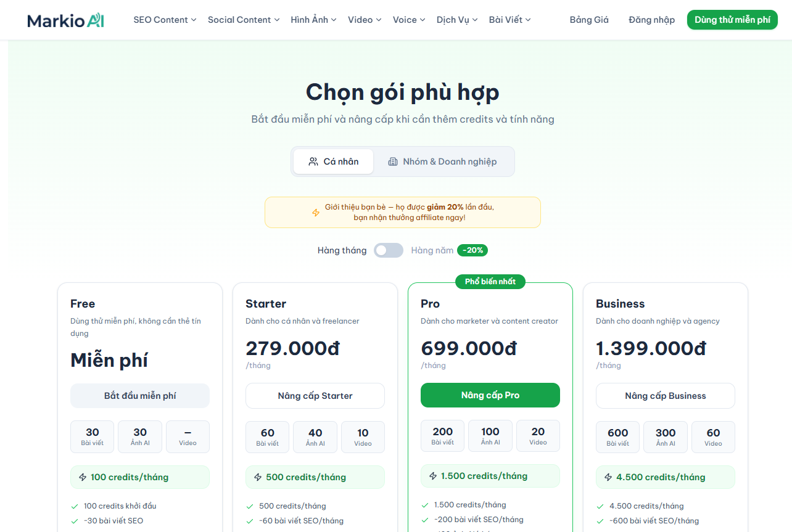This screenshot has width=792, height=532.
Task: Click the Business price 1.399.000đ
Action: pos(651,348)
